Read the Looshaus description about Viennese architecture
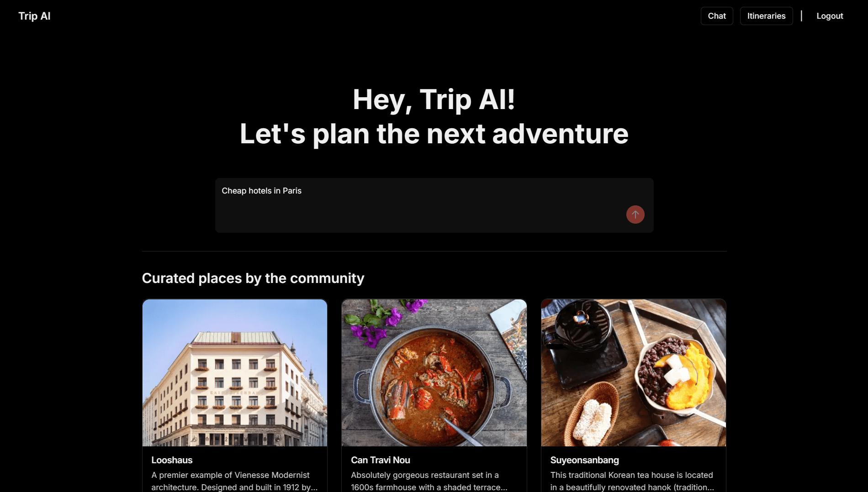 tap(234, 481)
